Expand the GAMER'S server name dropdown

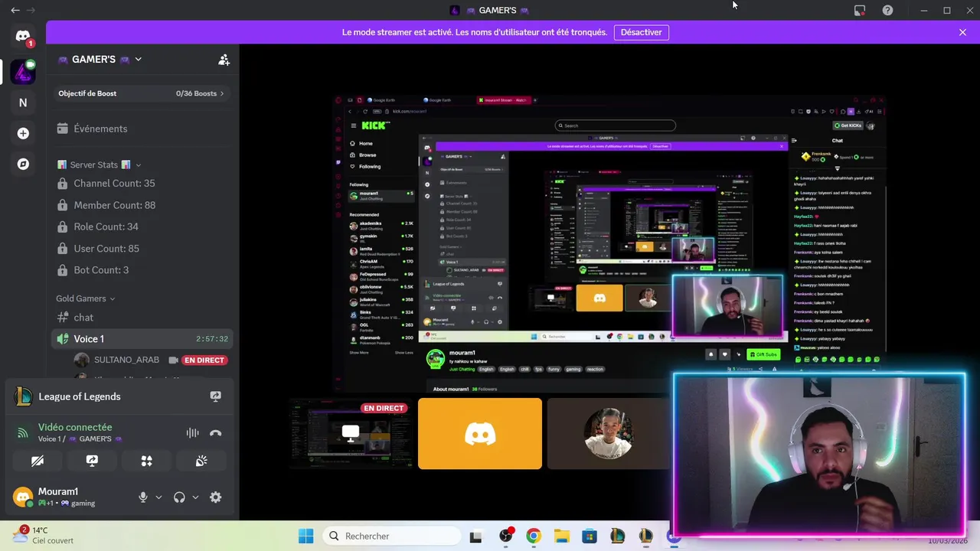point(138,59)
